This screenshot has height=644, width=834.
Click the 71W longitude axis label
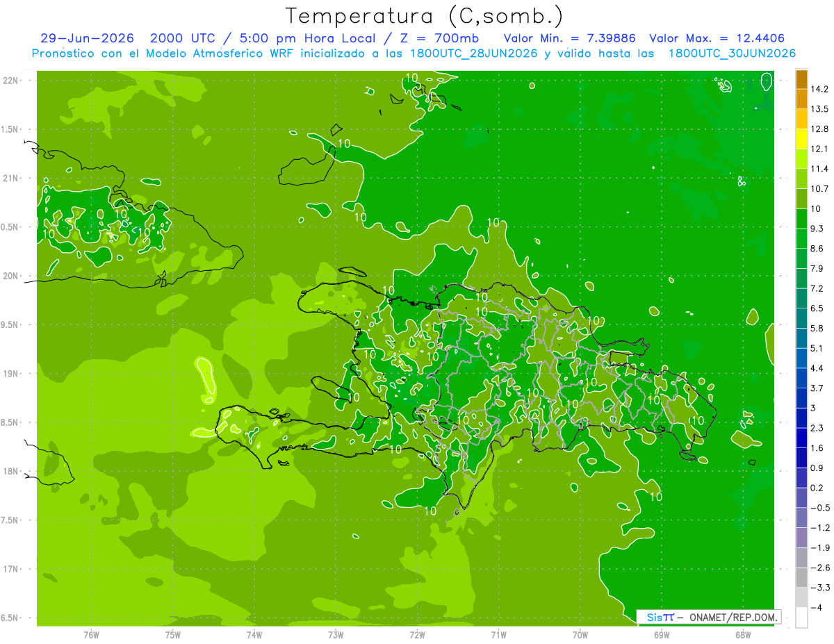coord(498,634)
